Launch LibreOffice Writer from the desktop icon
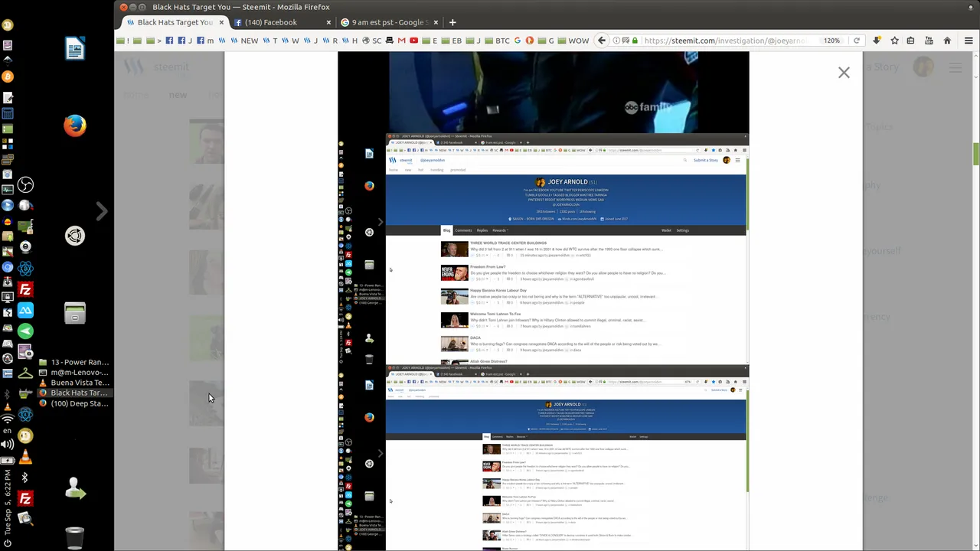The height and width of the screenshot is (551, 980). 74,48
